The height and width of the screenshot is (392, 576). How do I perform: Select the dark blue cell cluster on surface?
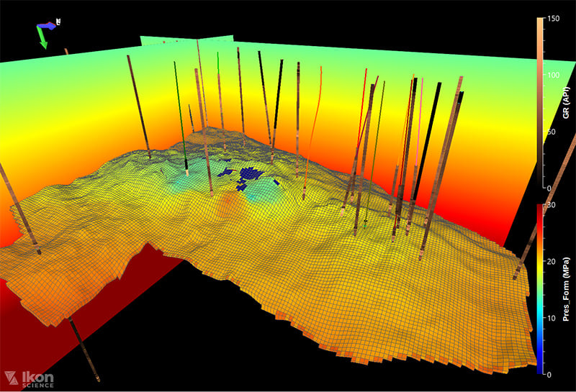point(249,174)
